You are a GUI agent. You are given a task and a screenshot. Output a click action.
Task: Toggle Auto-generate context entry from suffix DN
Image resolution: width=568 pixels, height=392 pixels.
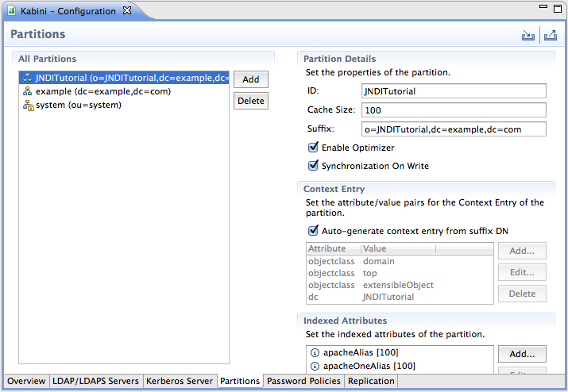[313, 231]
